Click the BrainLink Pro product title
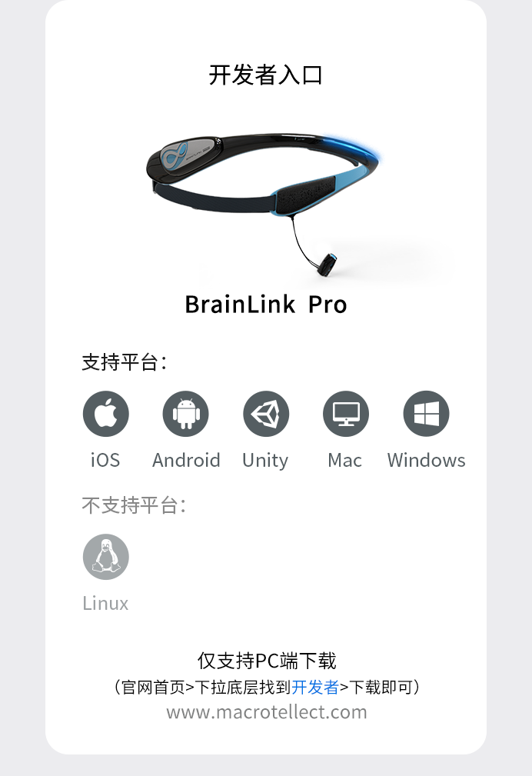 pyautogui.click(x=266, y=305)
